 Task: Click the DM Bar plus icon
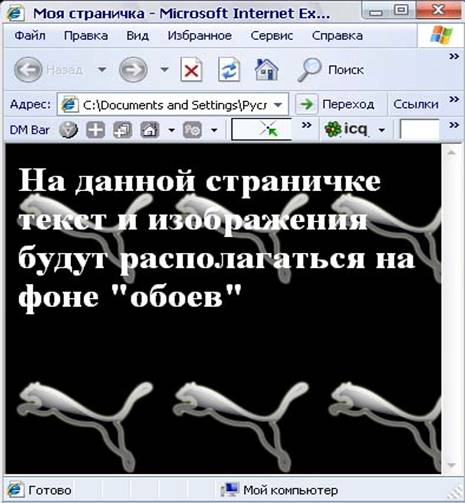click(96, 130)
